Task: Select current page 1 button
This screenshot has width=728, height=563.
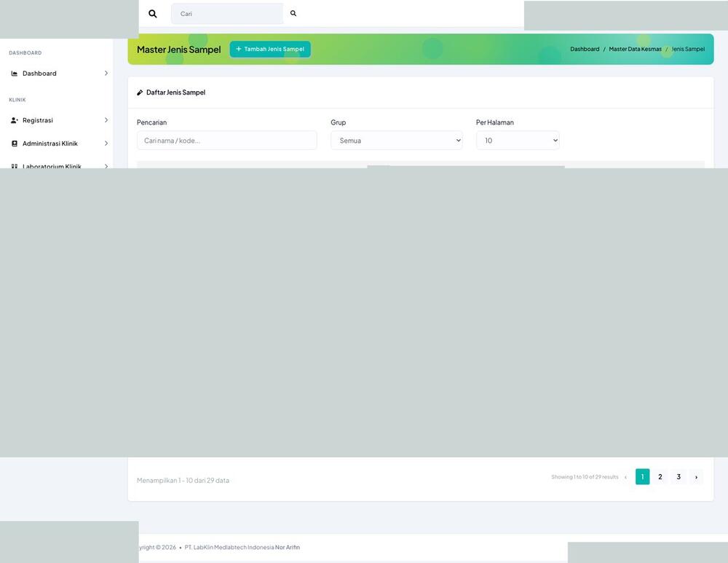Action: point(643,476)
